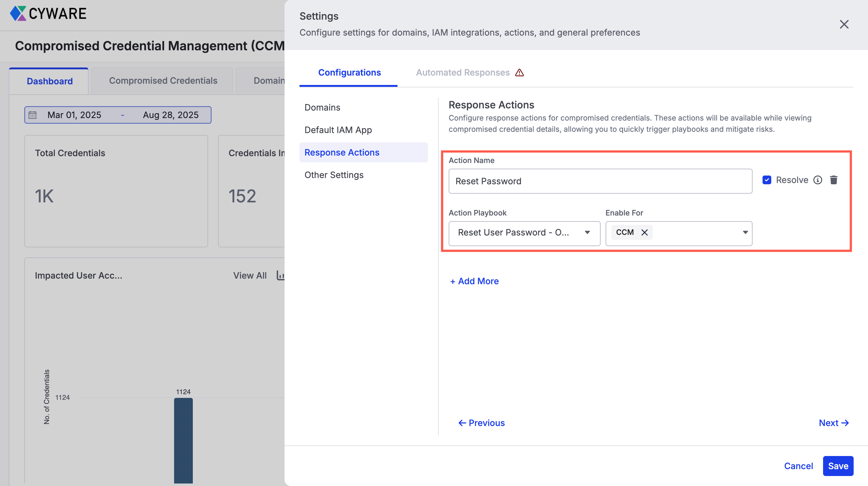Viewport: 868px width, 486px height.
Task: Close the Settings panel
Action: coord(844,24)
